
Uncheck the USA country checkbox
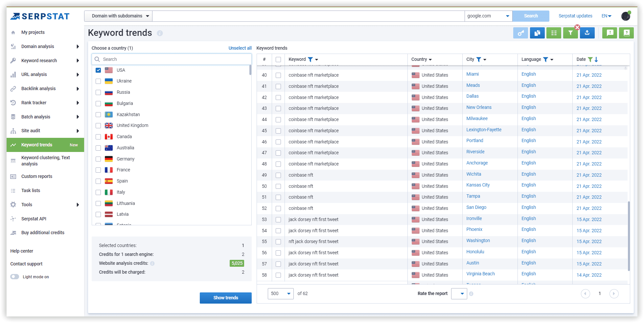click(x=98, y=70)
